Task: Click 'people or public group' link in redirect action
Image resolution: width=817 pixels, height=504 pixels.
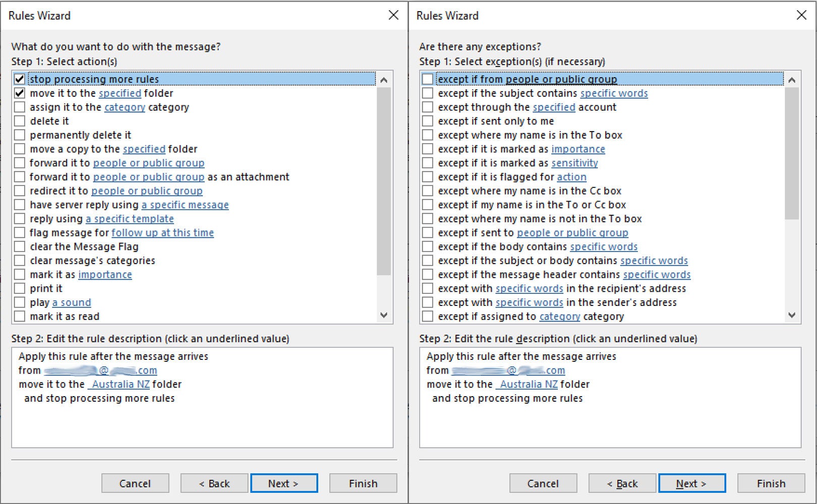Action: point(147,191)
